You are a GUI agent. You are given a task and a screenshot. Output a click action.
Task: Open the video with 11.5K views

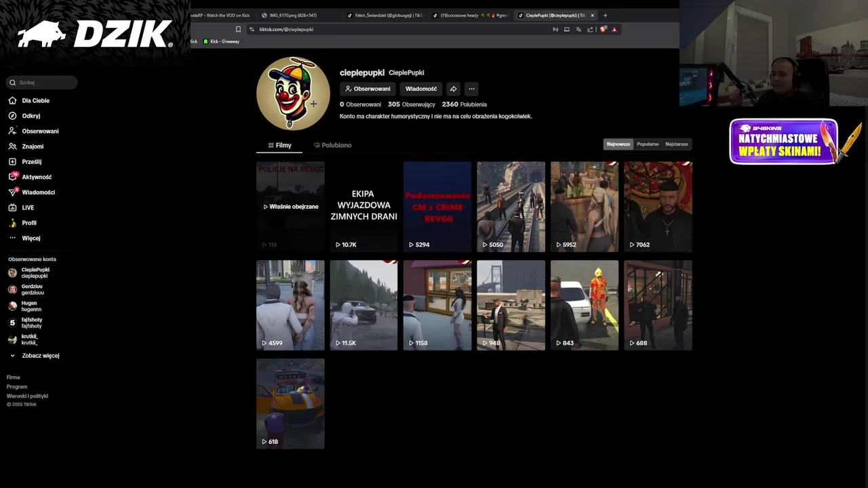(x=364, y=305)
